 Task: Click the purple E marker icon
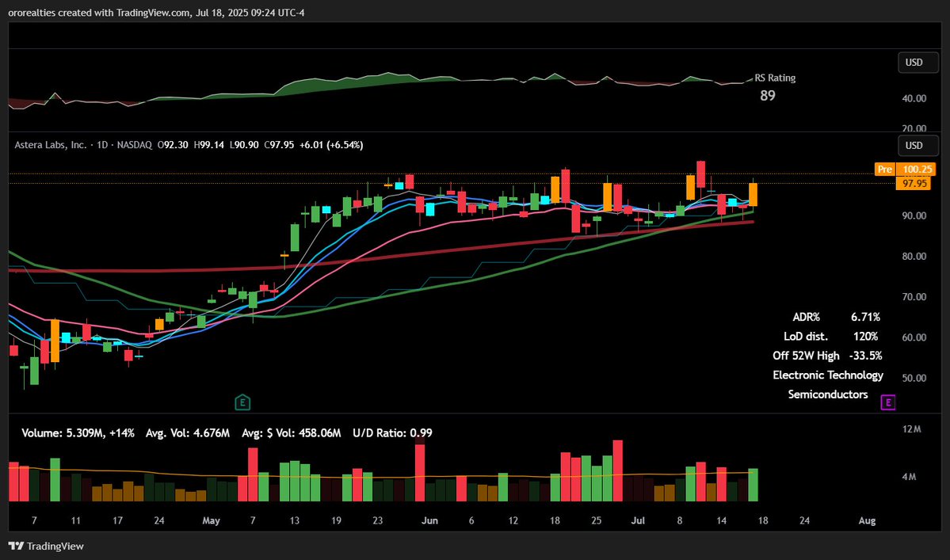pyautogui.click(x=887, y=402)
